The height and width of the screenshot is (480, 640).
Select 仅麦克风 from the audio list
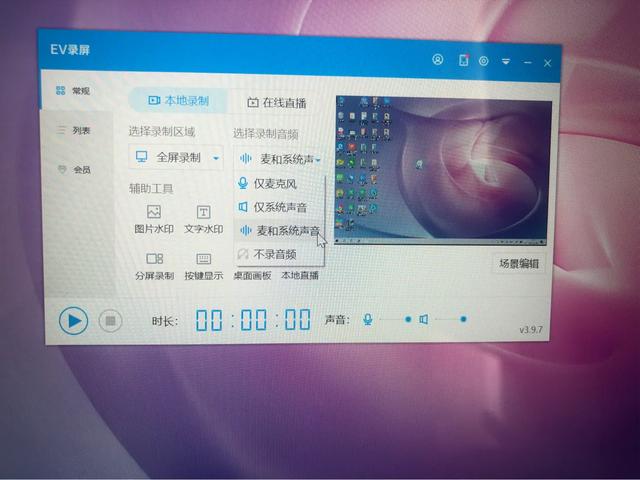point(274,184)
